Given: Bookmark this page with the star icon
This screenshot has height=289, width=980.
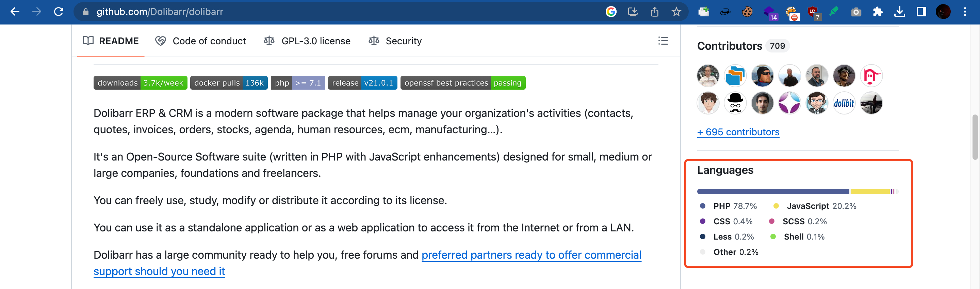Looking at the screenshot, I should [x=676, y=12].
